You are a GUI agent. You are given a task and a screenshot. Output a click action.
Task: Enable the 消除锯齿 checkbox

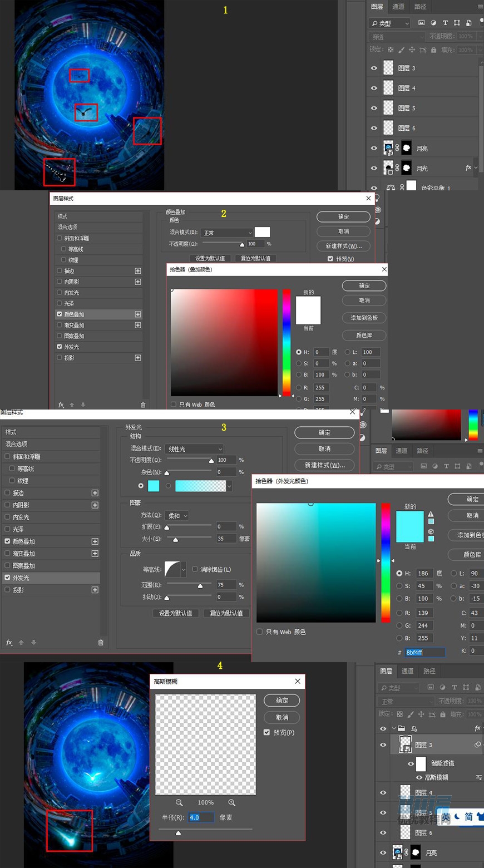click(x=195, y=569)
